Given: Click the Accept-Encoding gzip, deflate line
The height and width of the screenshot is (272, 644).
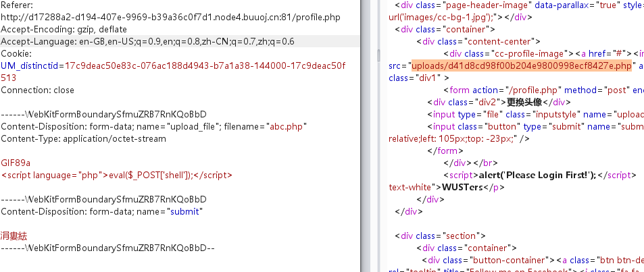Looking at the screenshot, I should click(64, 30).
